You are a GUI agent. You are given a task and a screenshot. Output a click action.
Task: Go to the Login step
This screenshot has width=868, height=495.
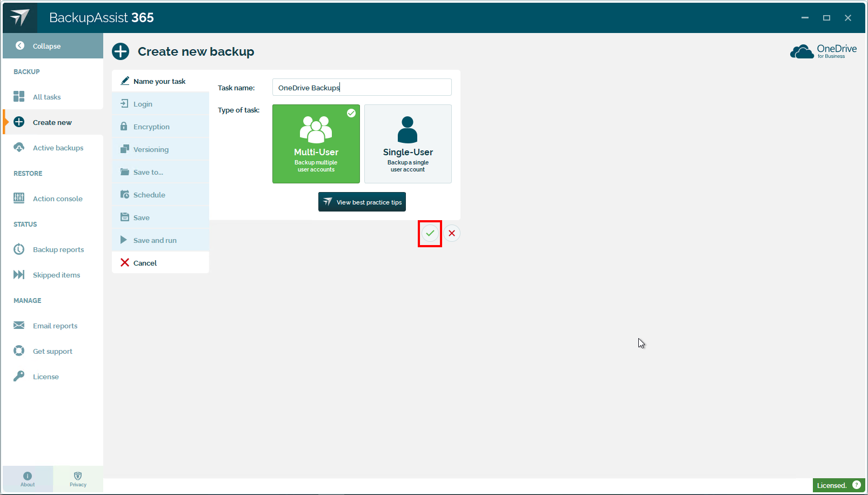tap(161, 104)
